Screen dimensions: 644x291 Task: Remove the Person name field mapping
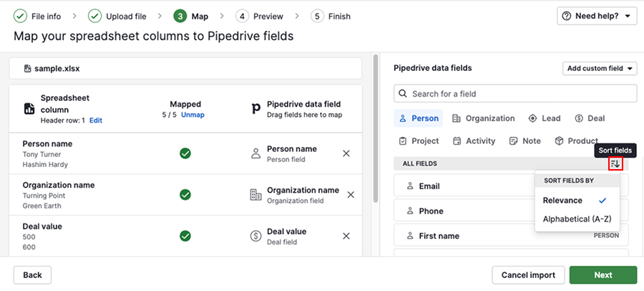click(346, 153)
